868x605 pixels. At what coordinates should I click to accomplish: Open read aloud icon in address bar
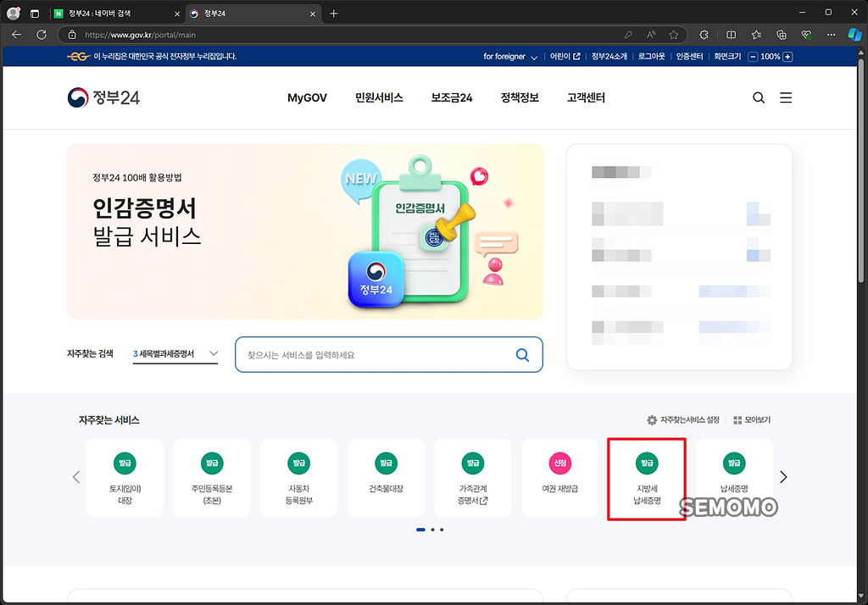[x=651, y=35]
